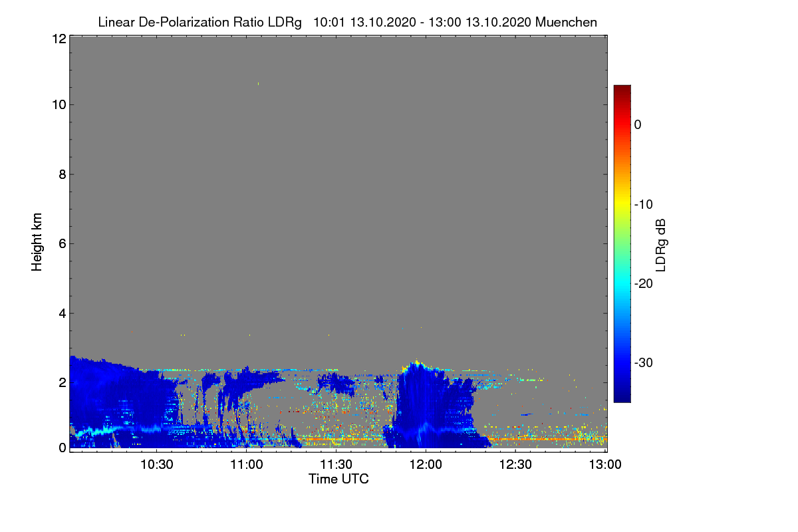798x532 pixels.
Task: Click the dark blue bottom of colorbar
Action: (622, 396)
